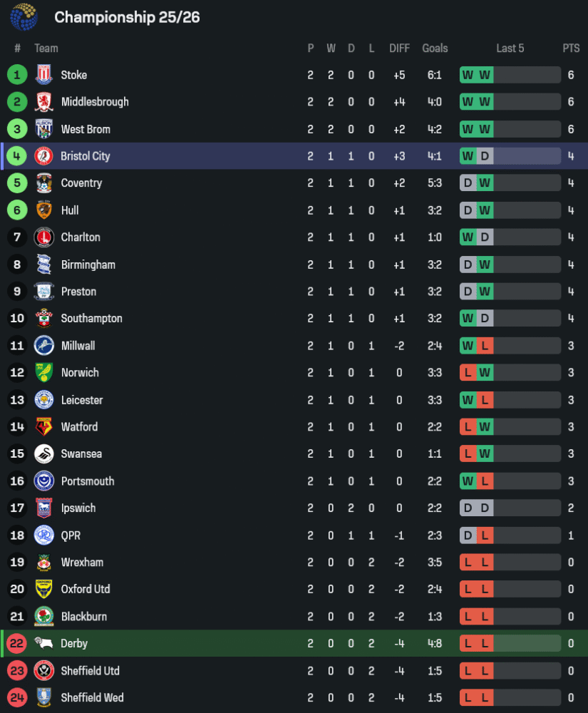Click the Wrexham club badge
The height and width of the screenshot is (713, 588).
tap(44, 563)
